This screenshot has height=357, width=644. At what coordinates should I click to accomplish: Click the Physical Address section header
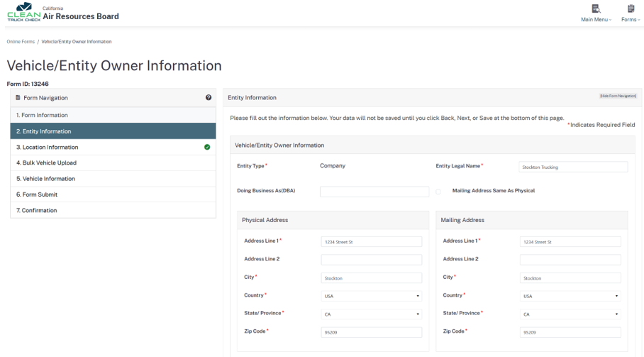333,220
